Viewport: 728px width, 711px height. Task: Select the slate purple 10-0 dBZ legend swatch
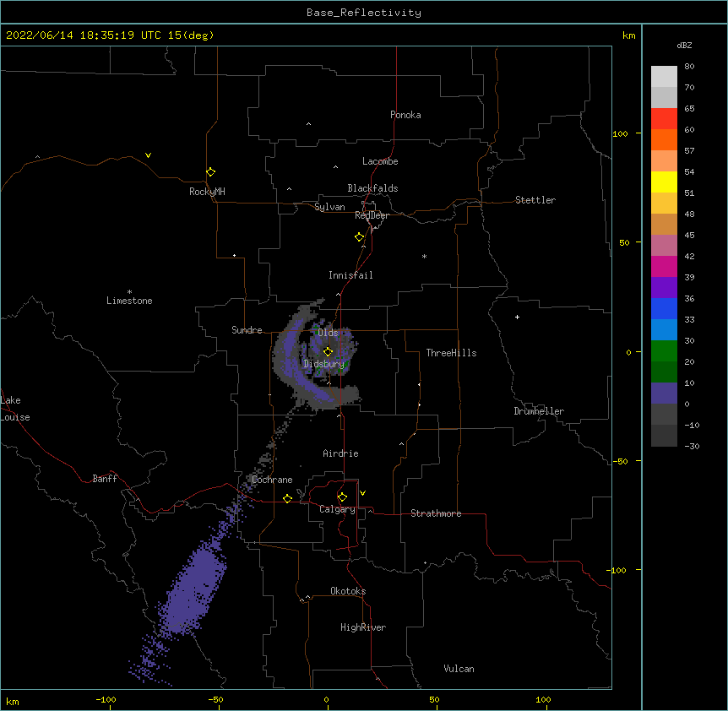(664, 393)
